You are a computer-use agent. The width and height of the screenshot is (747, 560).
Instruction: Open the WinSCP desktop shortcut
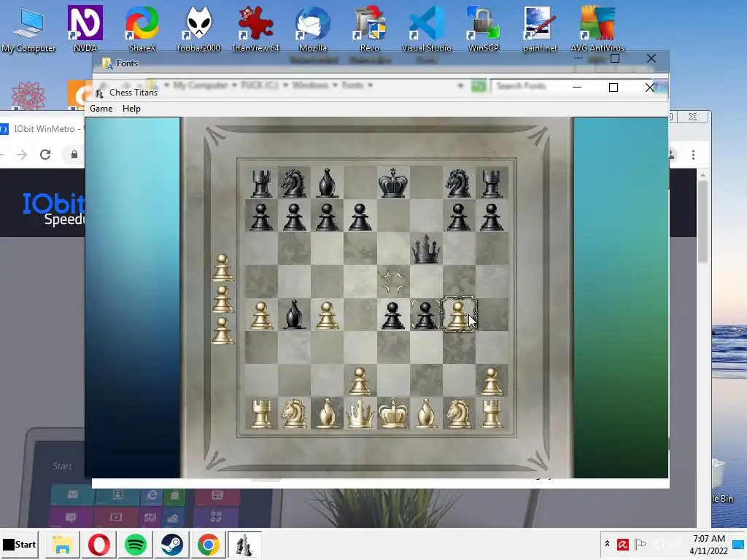coord(483,29)
